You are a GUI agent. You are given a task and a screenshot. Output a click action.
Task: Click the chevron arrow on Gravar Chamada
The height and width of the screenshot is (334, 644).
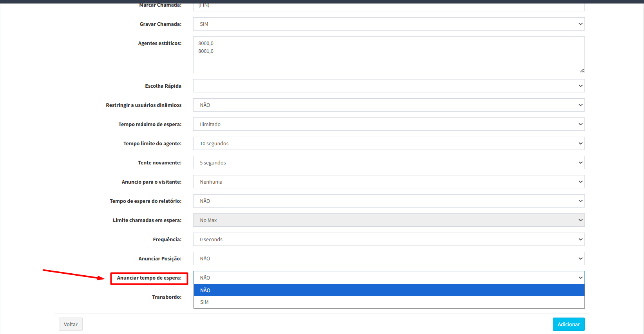(581, 24)
